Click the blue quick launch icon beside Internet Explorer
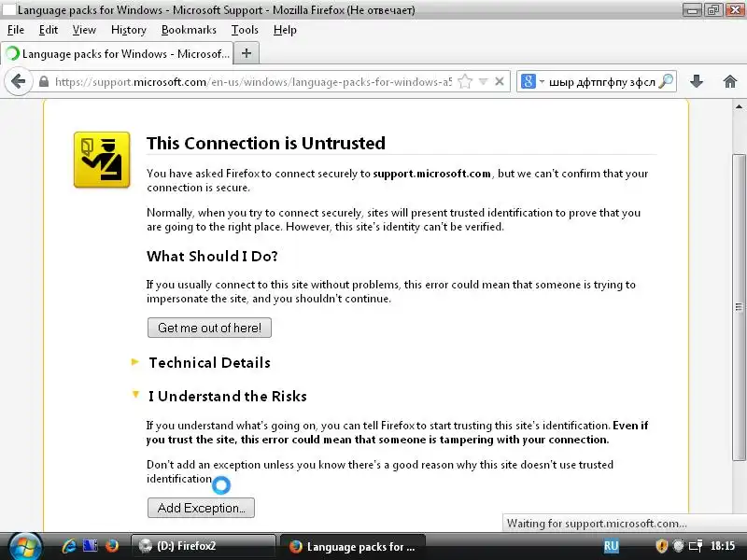 pyautogui.click(x=90, y=546)
